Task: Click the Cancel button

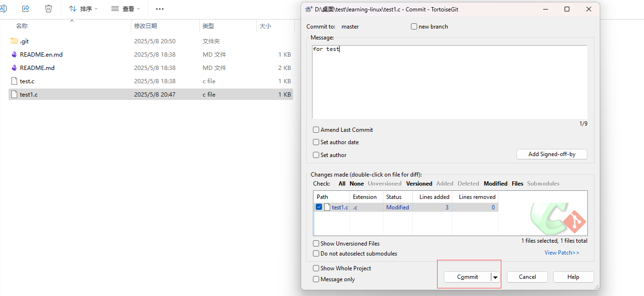Action: click(527, 277)
